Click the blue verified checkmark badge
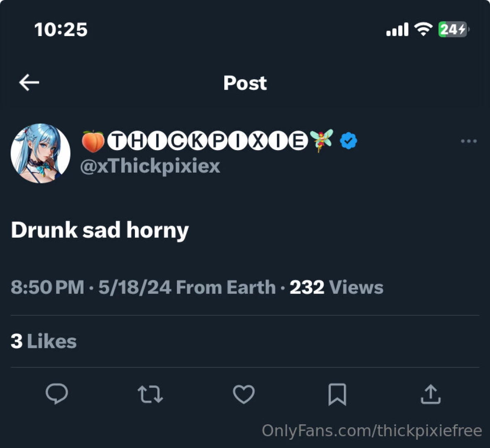 point(348,141)
